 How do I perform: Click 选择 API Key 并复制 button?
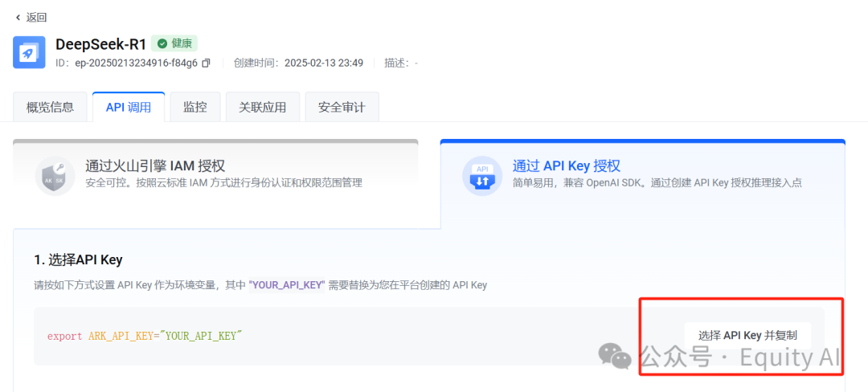click(x=747, y=336)
